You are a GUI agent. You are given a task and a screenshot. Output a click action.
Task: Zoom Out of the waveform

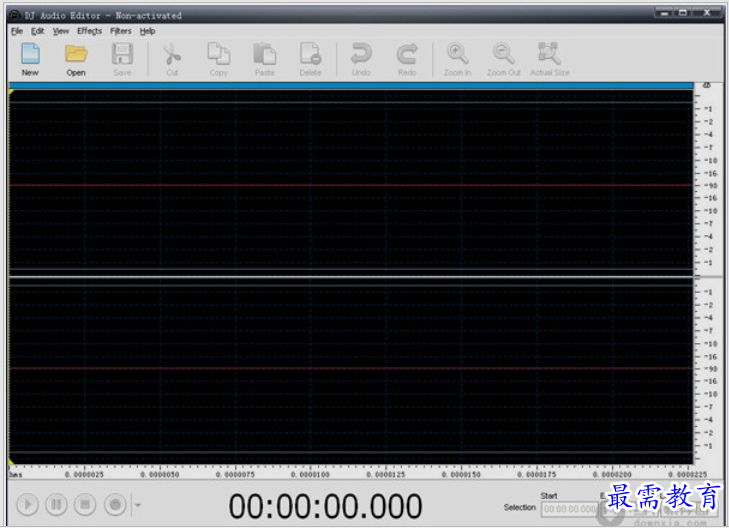(504, 59)
